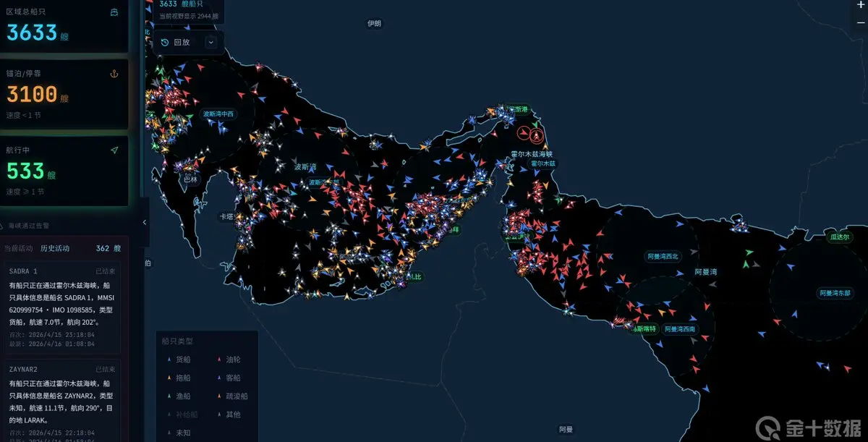
Task: Open the ZAYNAR2 alert card title
Action: click(23, 369)
